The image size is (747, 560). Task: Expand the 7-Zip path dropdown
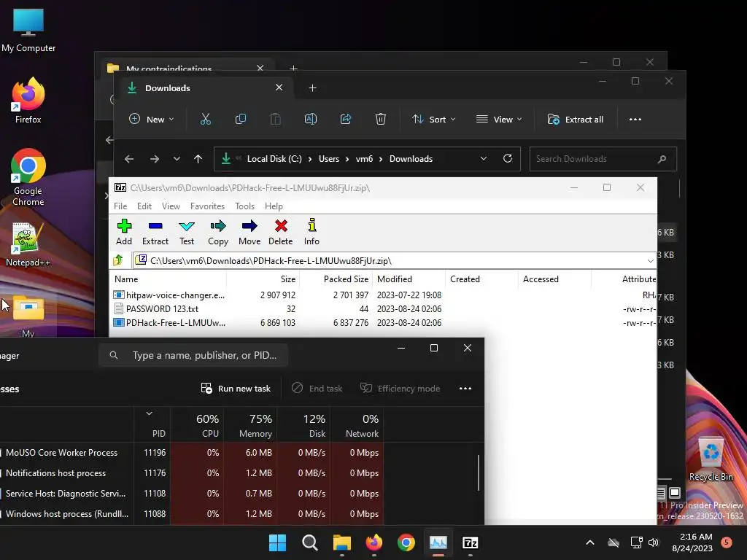(650, 260)
